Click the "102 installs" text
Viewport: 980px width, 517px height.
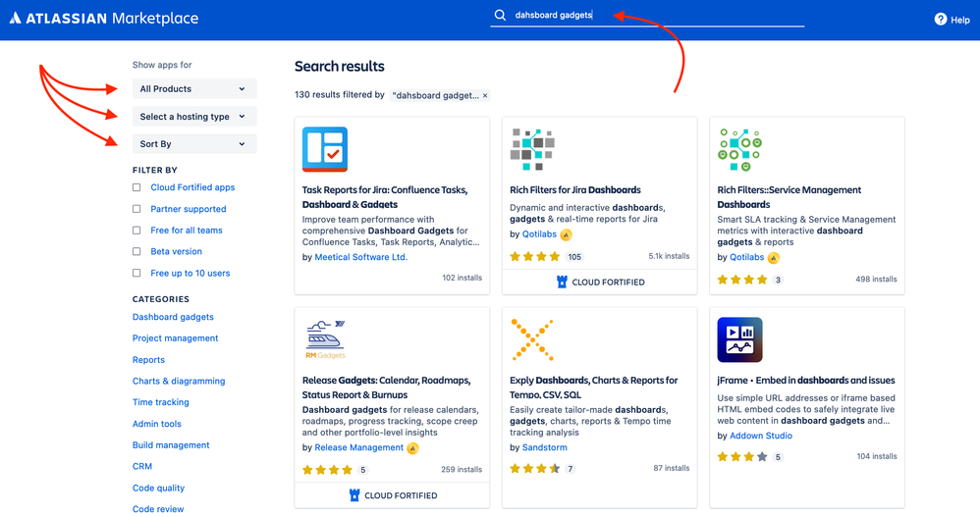(462, 278)
